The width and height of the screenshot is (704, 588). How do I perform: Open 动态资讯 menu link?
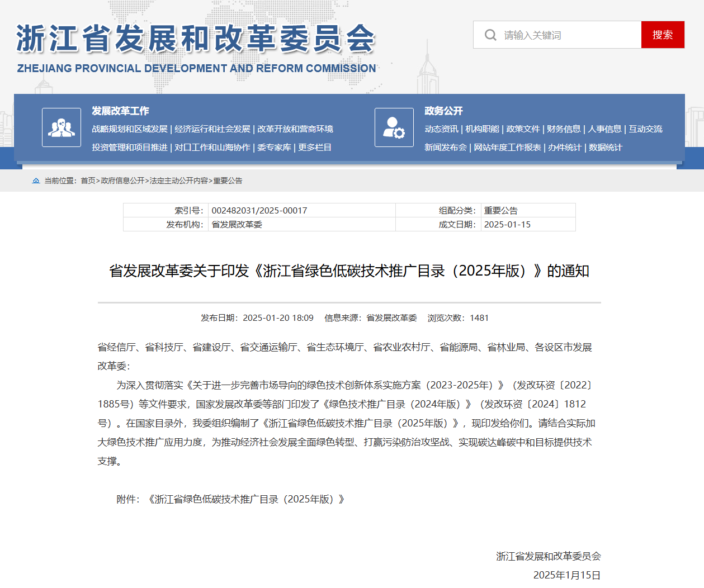tap(441, 129)
